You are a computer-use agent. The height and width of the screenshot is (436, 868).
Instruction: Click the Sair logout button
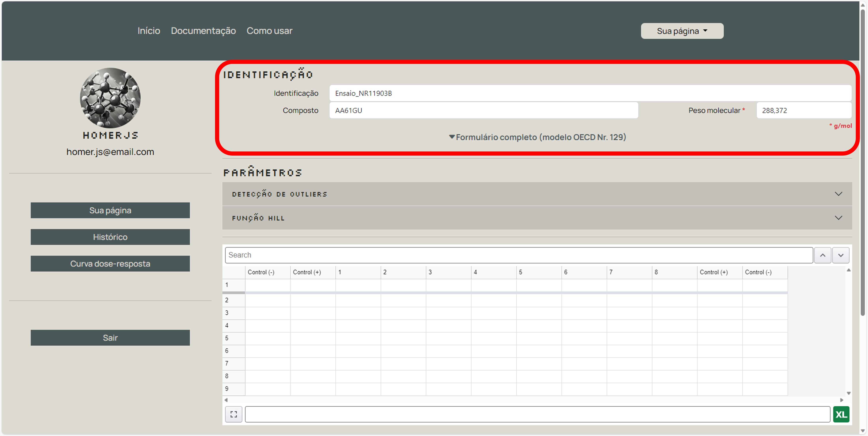pyautogui.click(x=110, y=338)
